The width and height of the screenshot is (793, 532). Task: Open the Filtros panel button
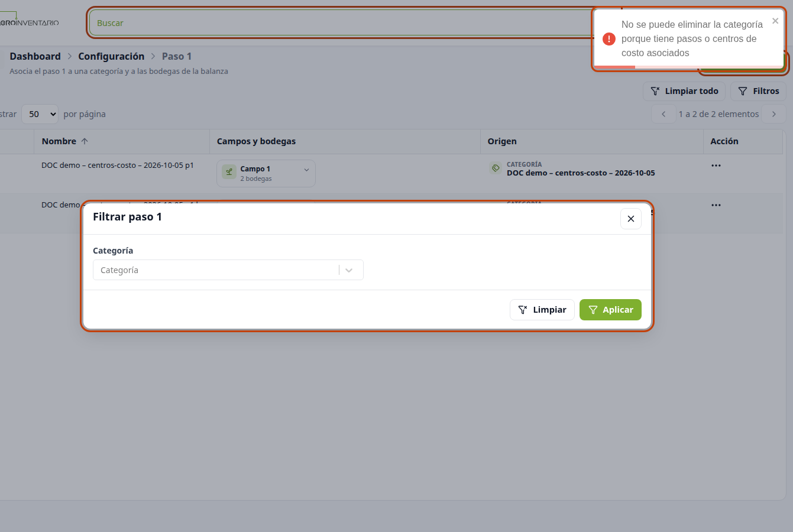758,91
